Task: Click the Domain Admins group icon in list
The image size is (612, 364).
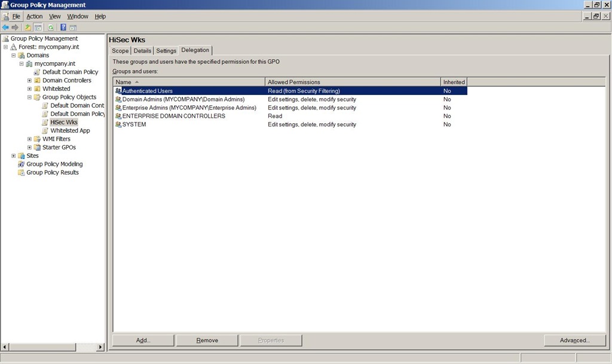Action: 118,99
